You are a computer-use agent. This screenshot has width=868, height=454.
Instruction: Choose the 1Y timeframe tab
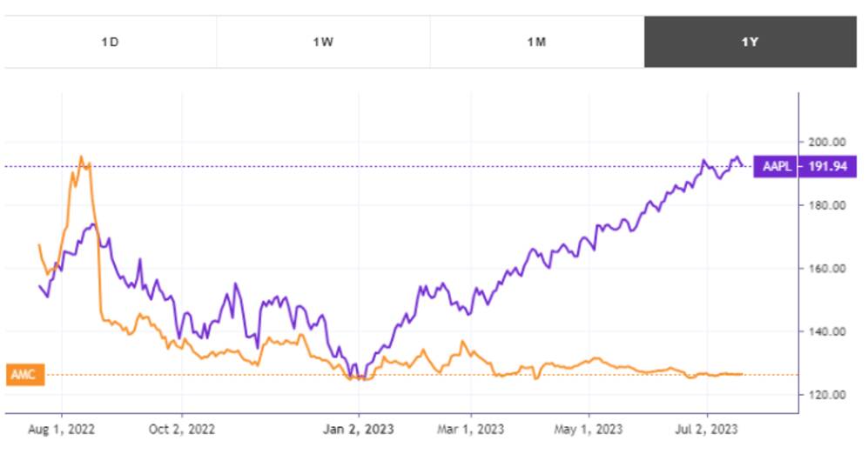[750, 42]
